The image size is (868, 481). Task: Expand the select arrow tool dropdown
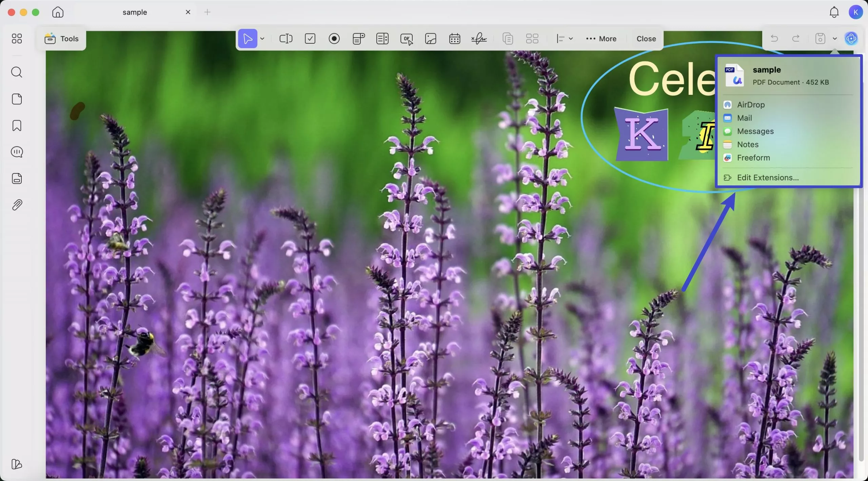point(262,39)
